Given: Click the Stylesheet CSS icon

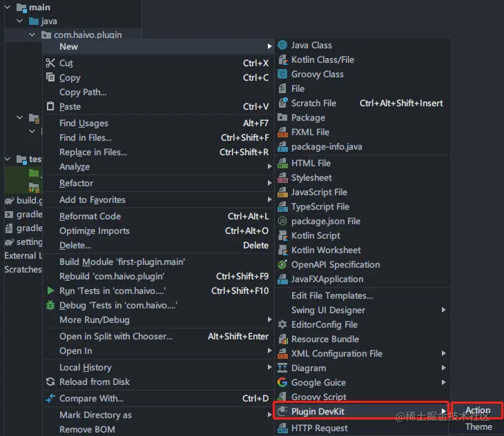Looking at the screenshot, I should [282, 177].
